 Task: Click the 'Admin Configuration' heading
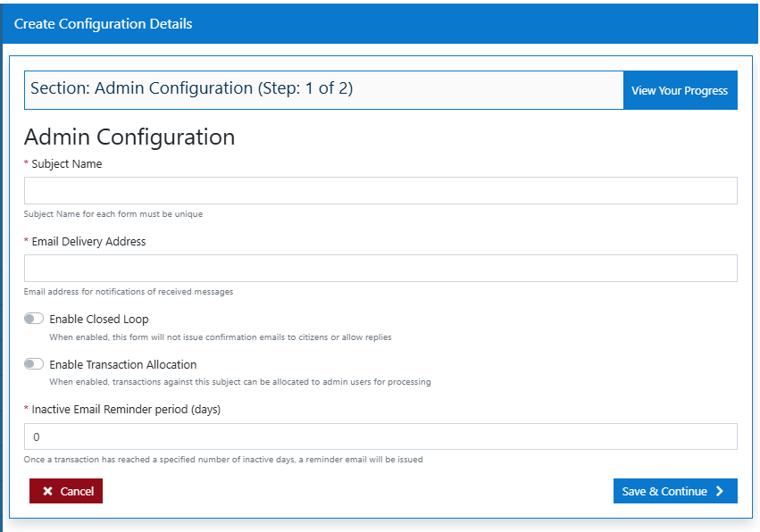coord(129,137)
